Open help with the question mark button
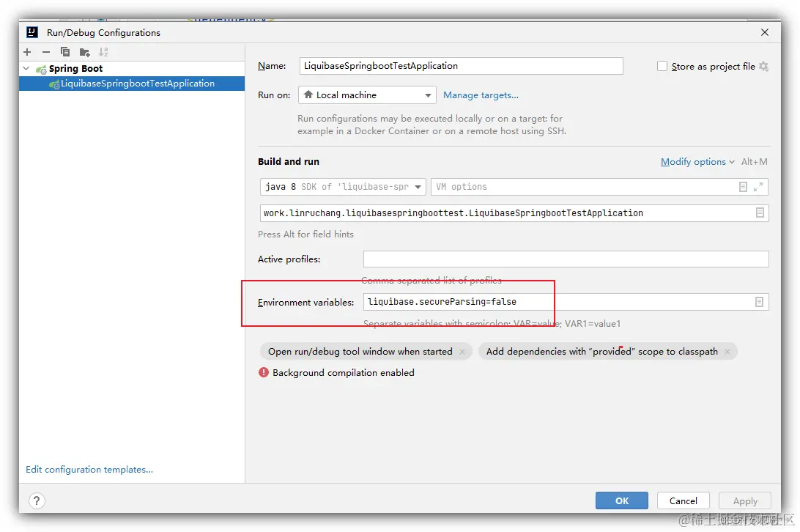The width and height of the screenshot is (800, 532). point(37,500)
